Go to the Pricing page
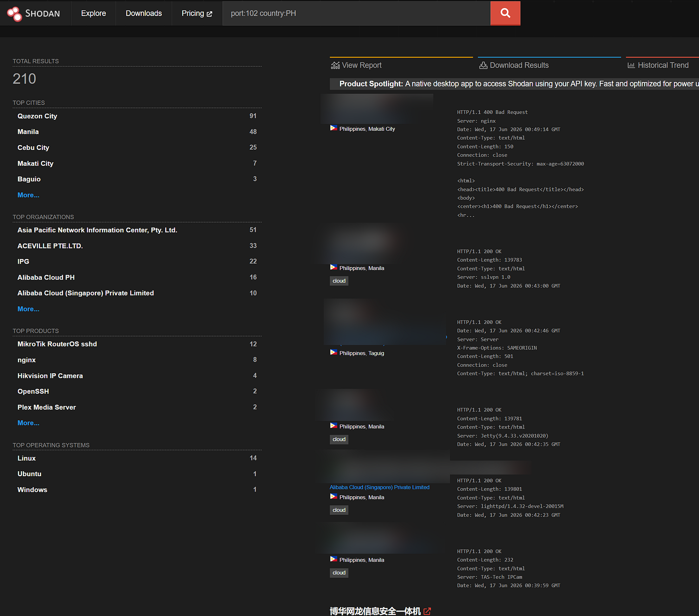This screenshot has height=616, width=699. tap(197, 13)
